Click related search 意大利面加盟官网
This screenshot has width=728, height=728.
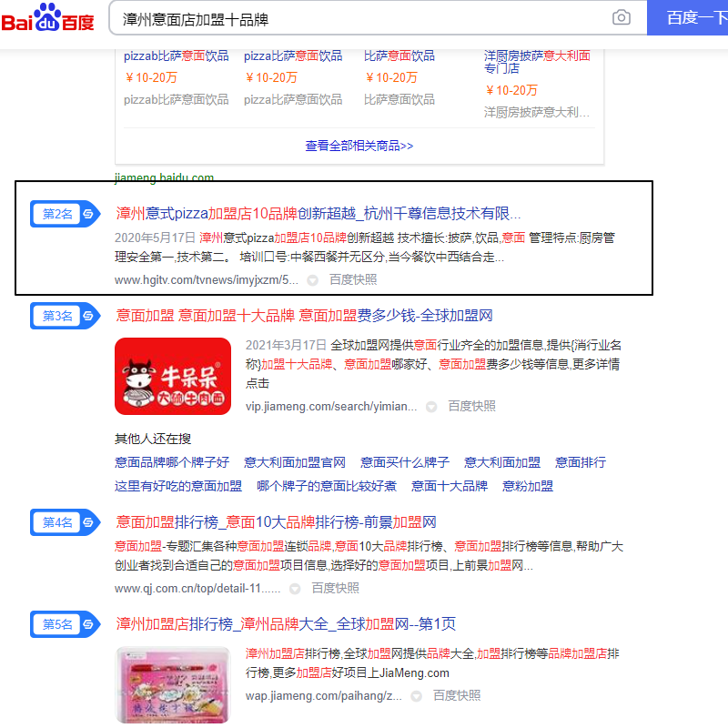tap(295, 462)
